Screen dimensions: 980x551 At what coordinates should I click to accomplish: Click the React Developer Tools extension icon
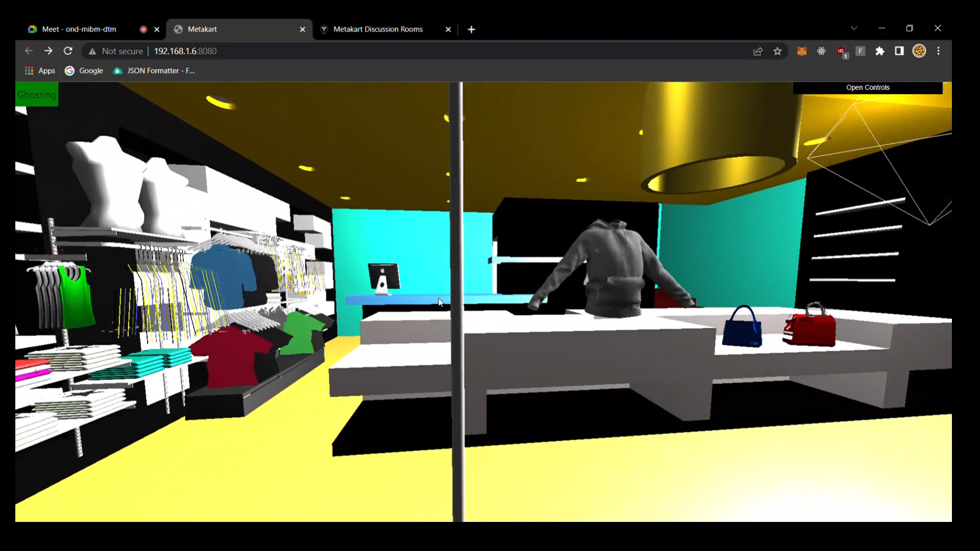coord(821,51)
